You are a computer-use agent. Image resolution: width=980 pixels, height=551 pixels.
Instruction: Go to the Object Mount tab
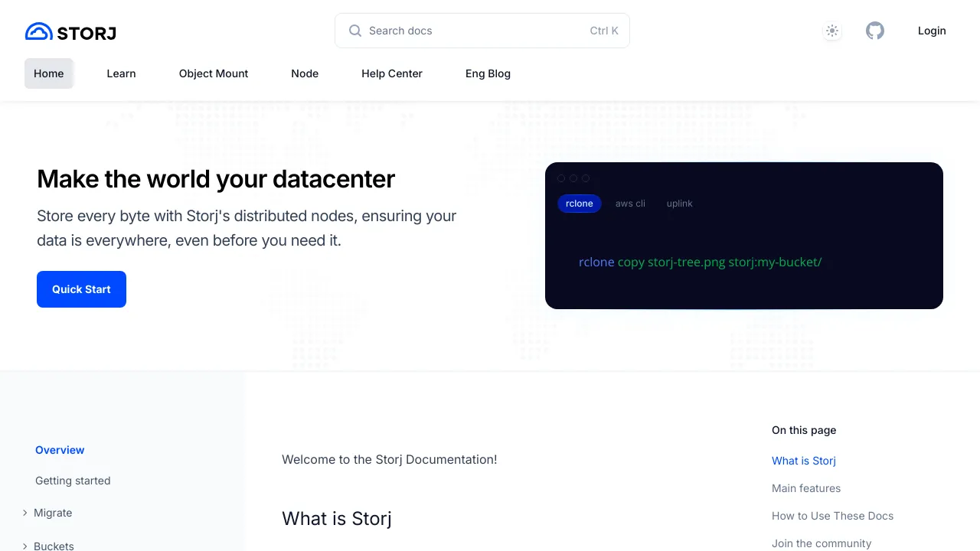214,73
